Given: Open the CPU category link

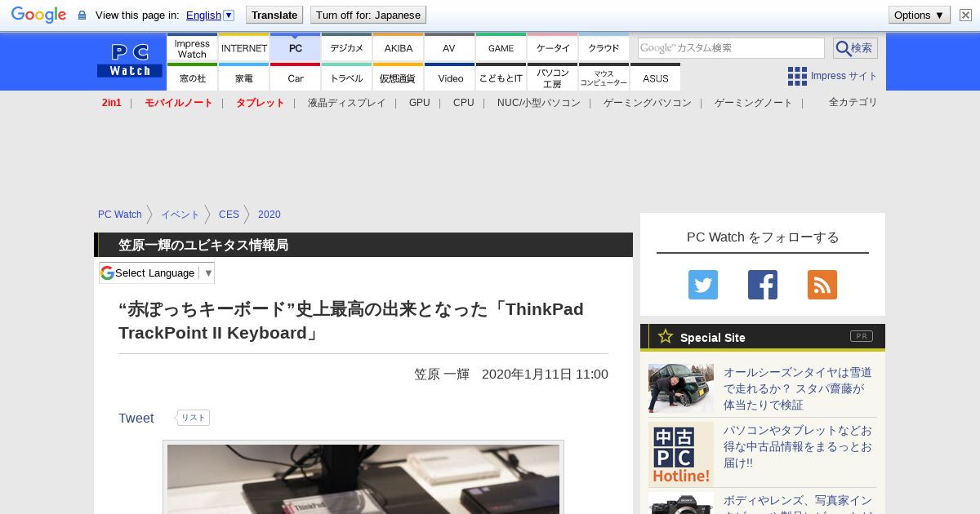Looking at the screenshot, I should pyautogui.click(x=463, y=103).
